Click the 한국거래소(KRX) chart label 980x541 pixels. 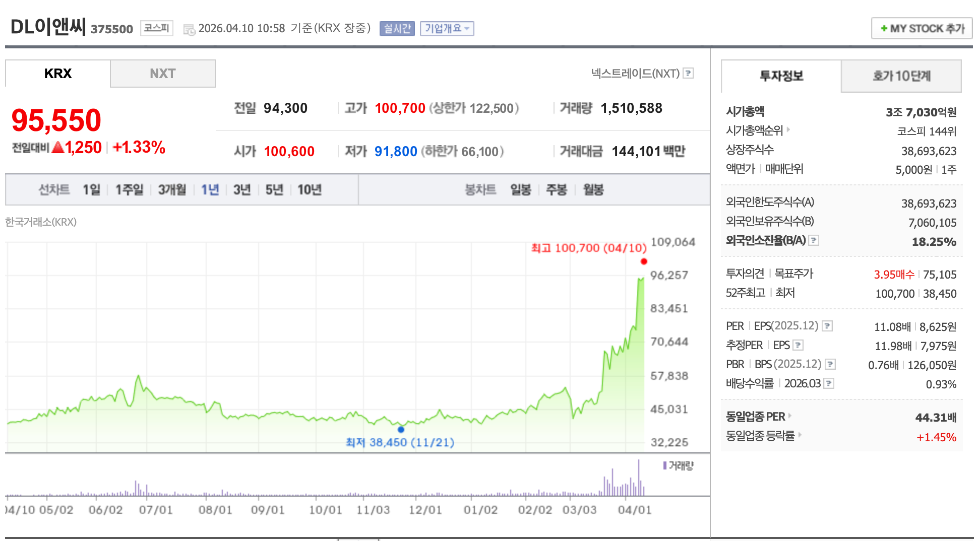[41, 222]
